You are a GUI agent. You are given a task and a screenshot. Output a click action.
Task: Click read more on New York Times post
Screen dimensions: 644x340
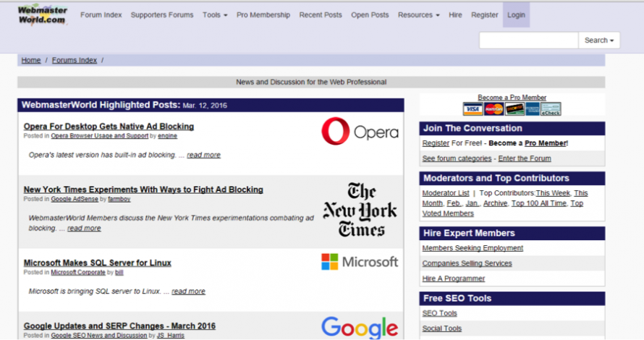(84, 229)
